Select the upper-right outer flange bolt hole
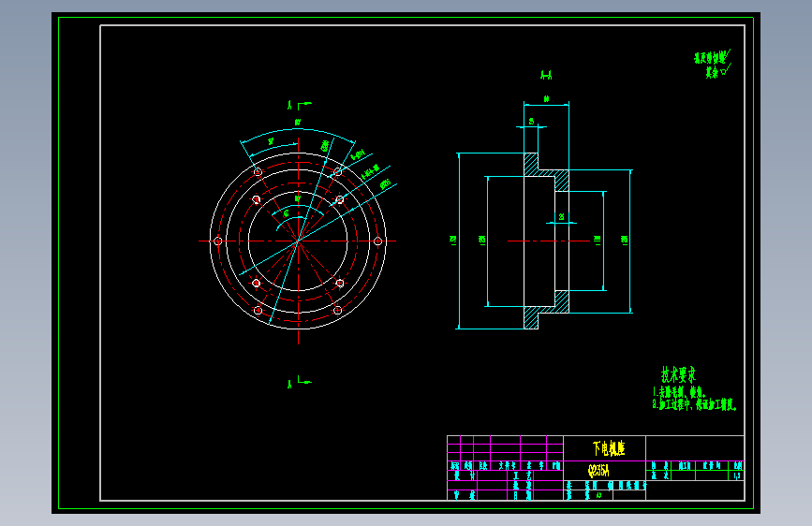The image size is (812, 526). [x=338, y=172]
